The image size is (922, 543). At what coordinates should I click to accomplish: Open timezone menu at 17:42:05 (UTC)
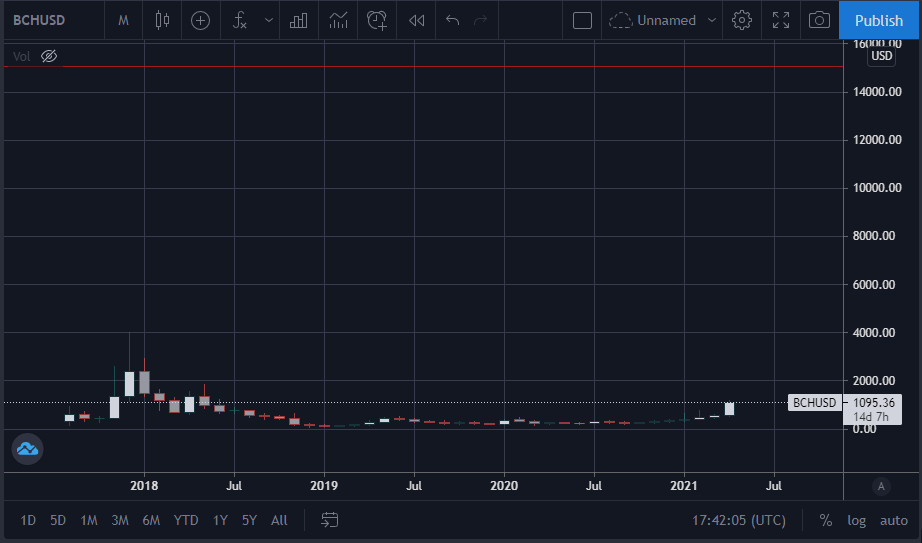[x=739, y=520]
